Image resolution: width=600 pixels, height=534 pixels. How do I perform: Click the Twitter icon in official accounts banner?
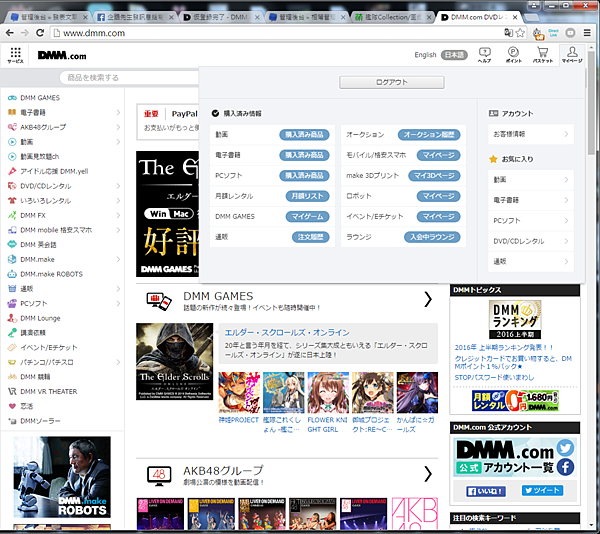point(566,448)
